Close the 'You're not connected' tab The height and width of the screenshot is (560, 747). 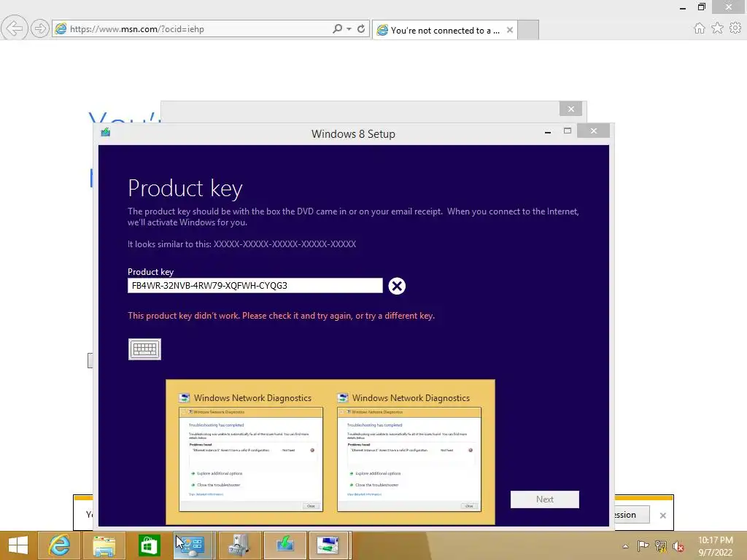tap(510, 30)
